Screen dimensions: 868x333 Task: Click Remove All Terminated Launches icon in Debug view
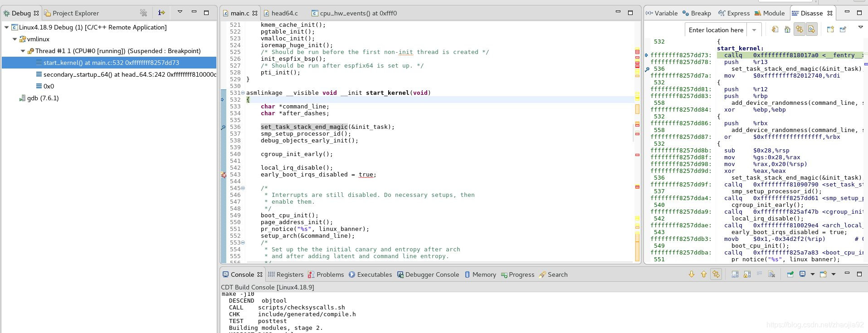coord(144,13)
